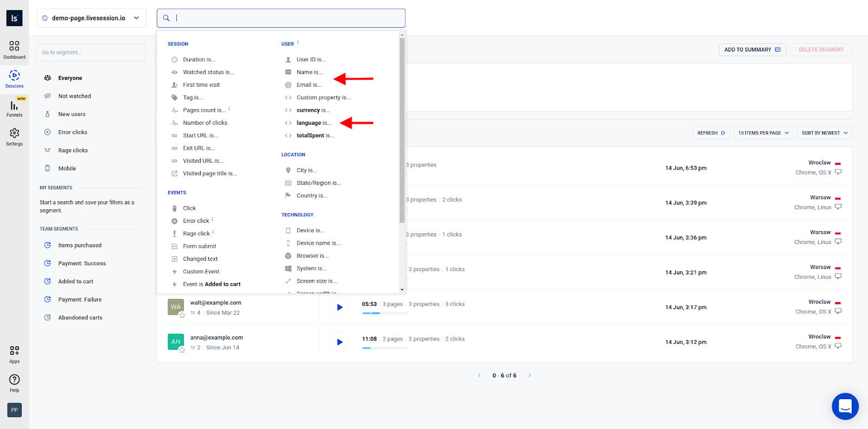Open the demo-page.livesession.io site dropdown
This screenshot has height=429, width=868.
tap(91, 18)
